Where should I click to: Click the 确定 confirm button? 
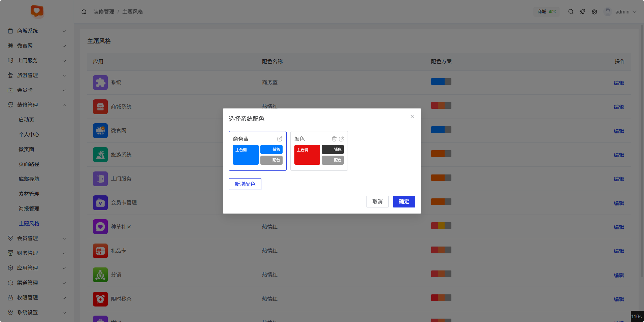[404, 201]
